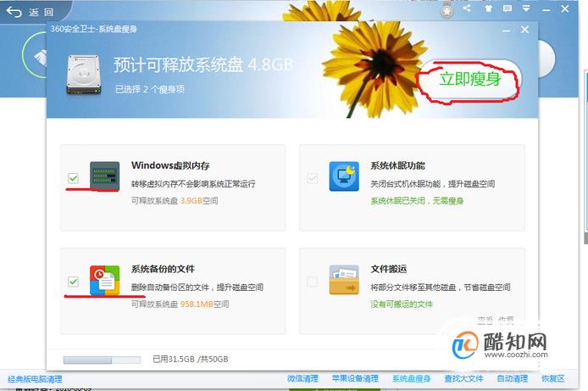
Task: Open the 查找大文件 link
Action: (x=463, y=378)
